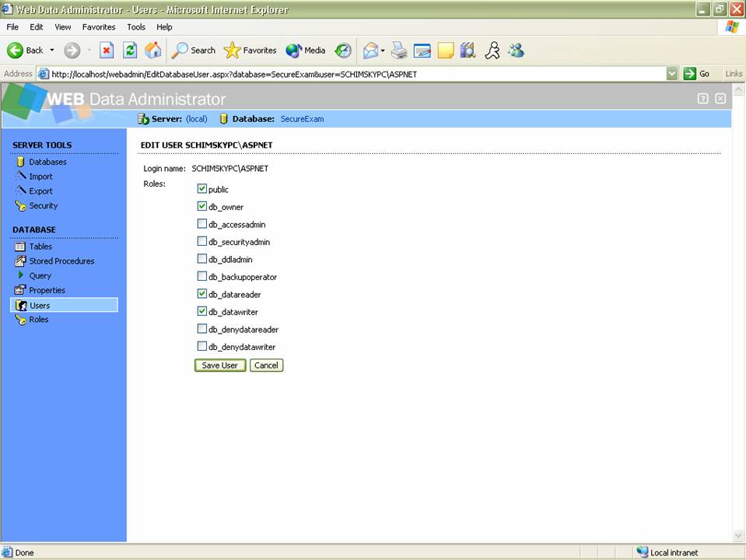Screen dimensions: 746x560
Task: Enable the db_securityadmin role checkbox
Action: tap(201, 241)
